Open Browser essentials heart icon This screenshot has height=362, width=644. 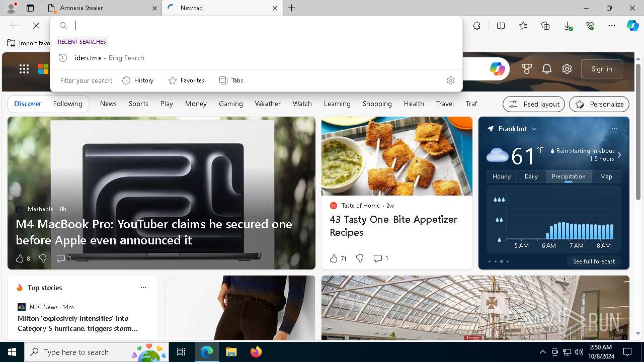click(x=590, y=26)
